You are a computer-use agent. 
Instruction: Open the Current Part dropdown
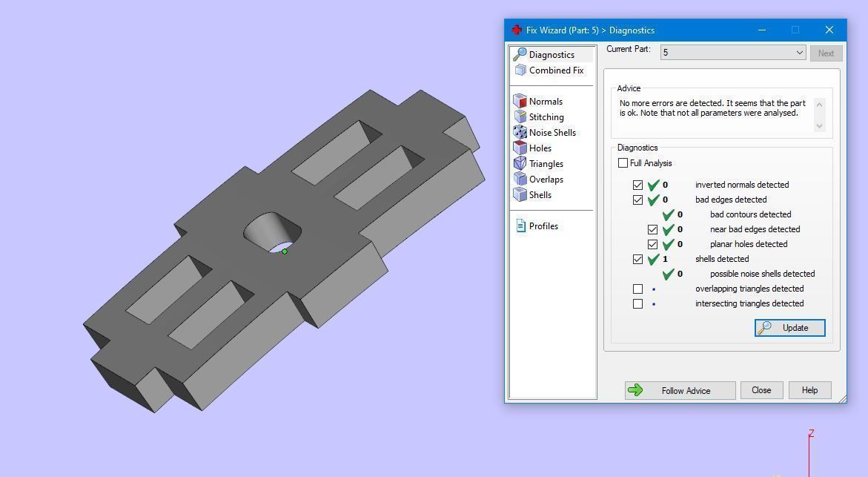[733, 53]
